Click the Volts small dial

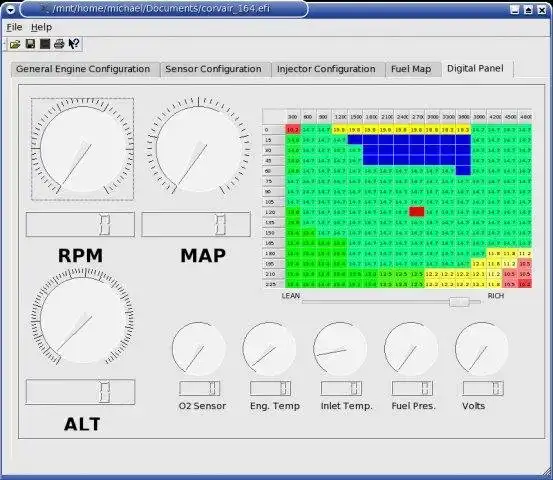[x=481, y=348]
